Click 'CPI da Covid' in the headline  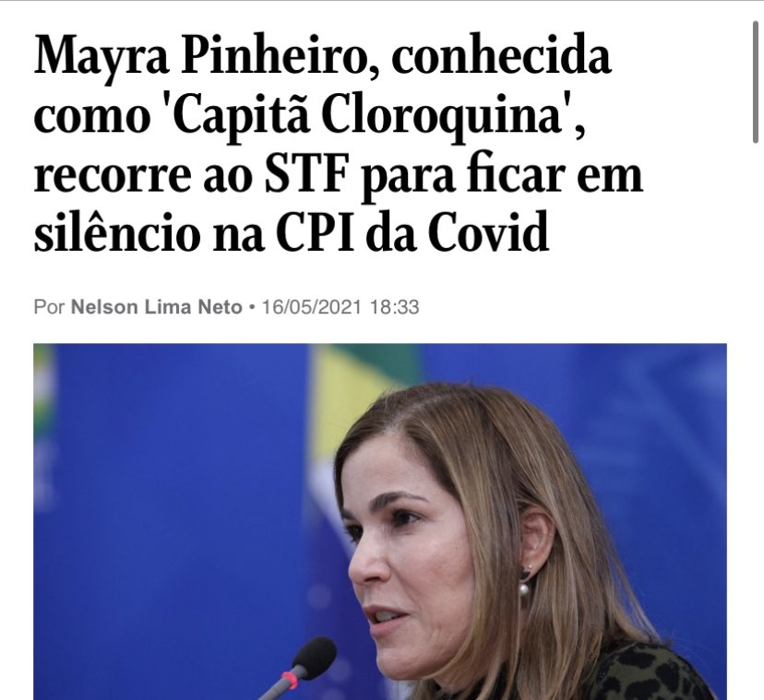(412, 233)
